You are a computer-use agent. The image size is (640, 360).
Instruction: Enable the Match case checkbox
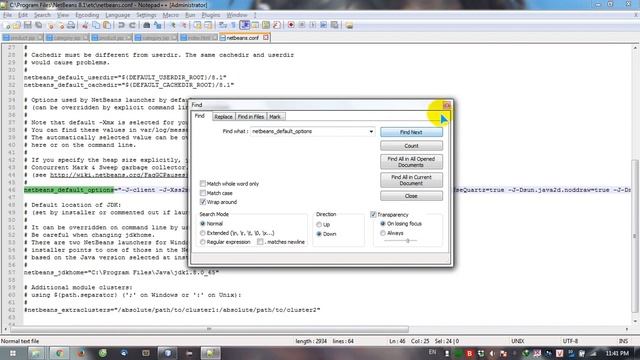[x=202, y=193]
